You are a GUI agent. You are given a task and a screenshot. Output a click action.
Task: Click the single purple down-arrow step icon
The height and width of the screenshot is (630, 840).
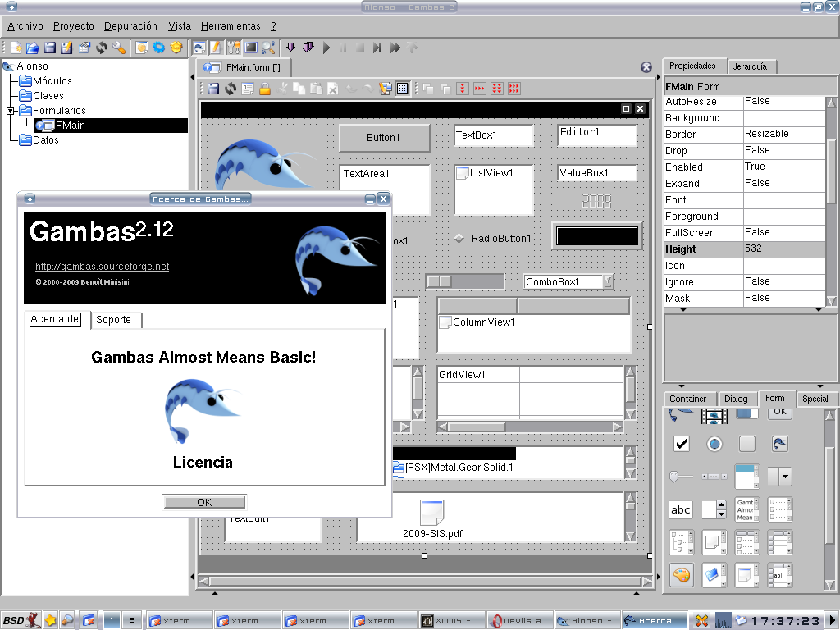click(291, 47)
